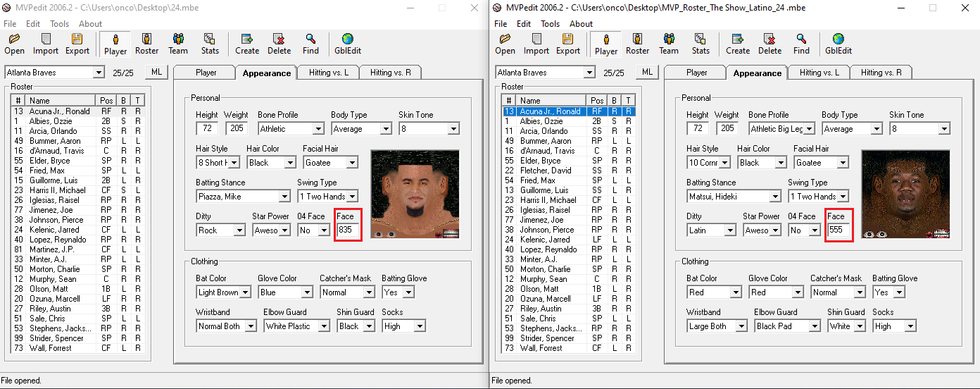
Task: Click Face field containing 555
Action: point(838,230)
